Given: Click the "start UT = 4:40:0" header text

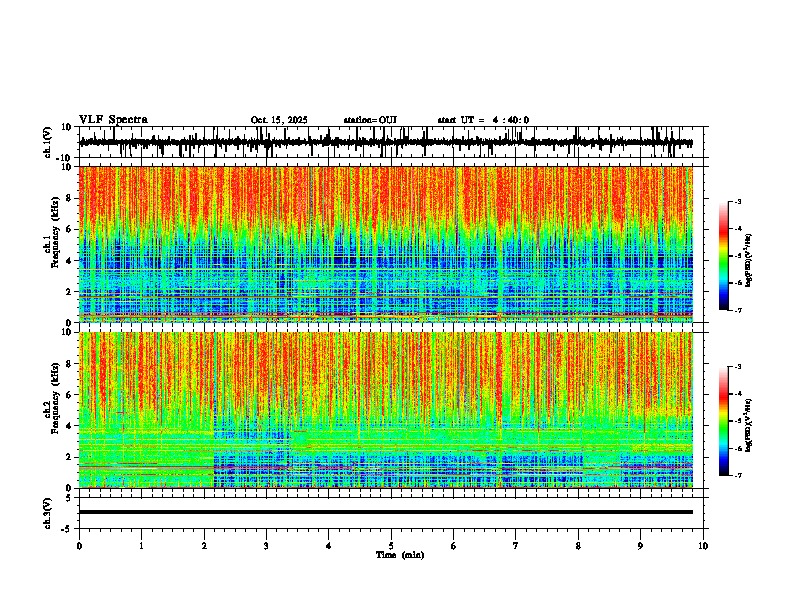Looking at the screenshot, I should point(483,120).
